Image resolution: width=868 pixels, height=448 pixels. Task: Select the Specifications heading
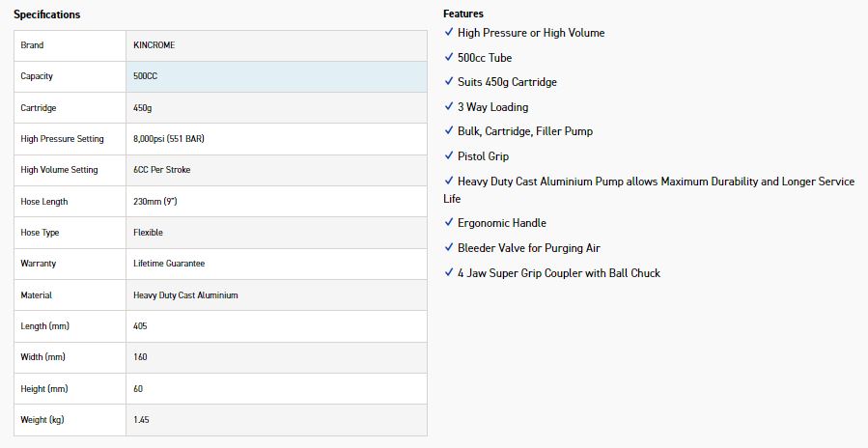click(x=47, y=14)
